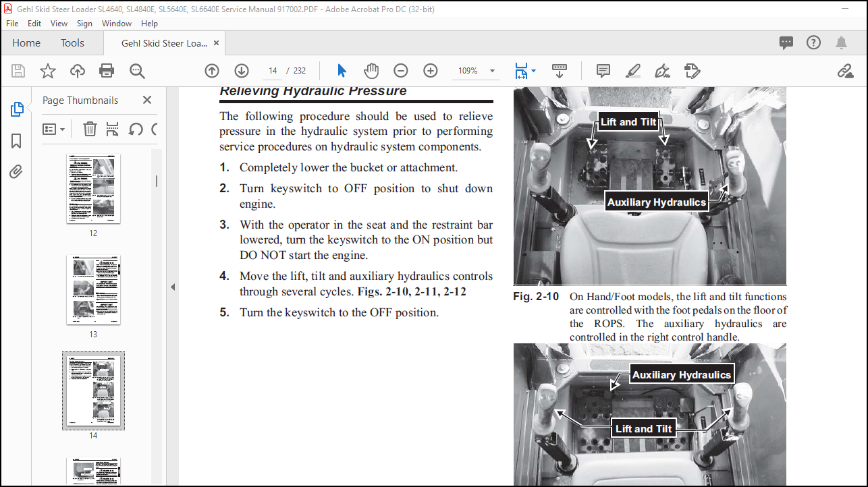Open the Edit menu
Image resolution: width=868 pixels, height=487 pixels.
click(34, 23)
